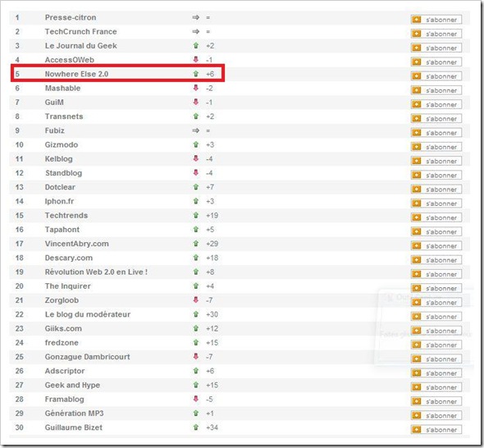
Task: Open Révolution Web 2.0 en Live link
Action: click(x=96, y=272)
